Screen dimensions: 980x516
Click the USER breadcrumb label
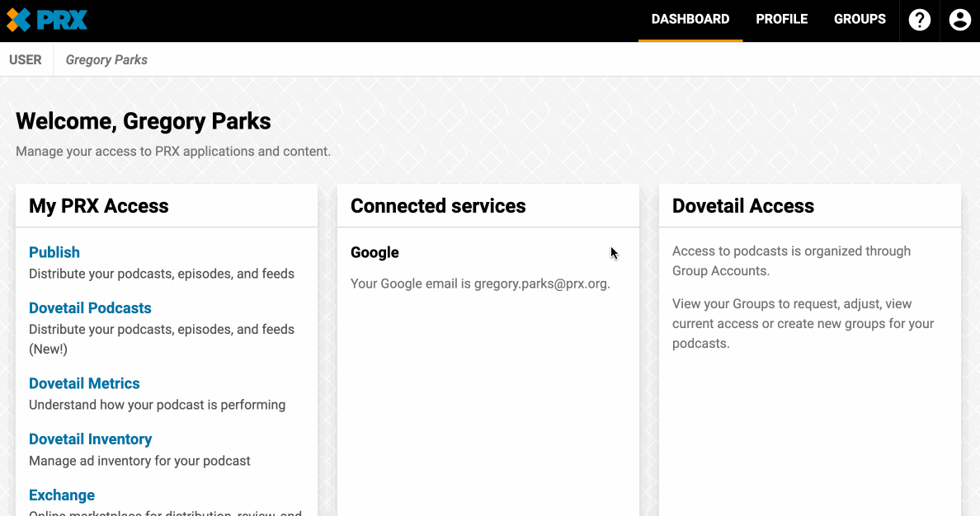26,60
